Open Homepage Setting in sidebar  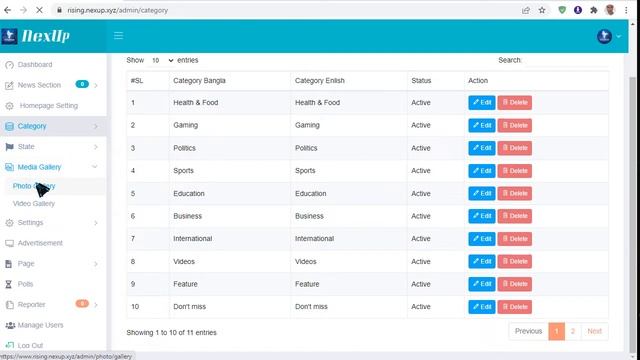[x=49, y=106]
